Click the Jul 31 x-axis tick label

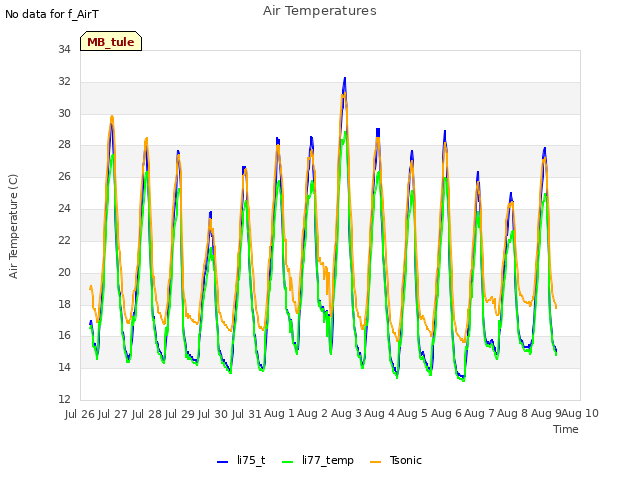(x=247, y=414)
